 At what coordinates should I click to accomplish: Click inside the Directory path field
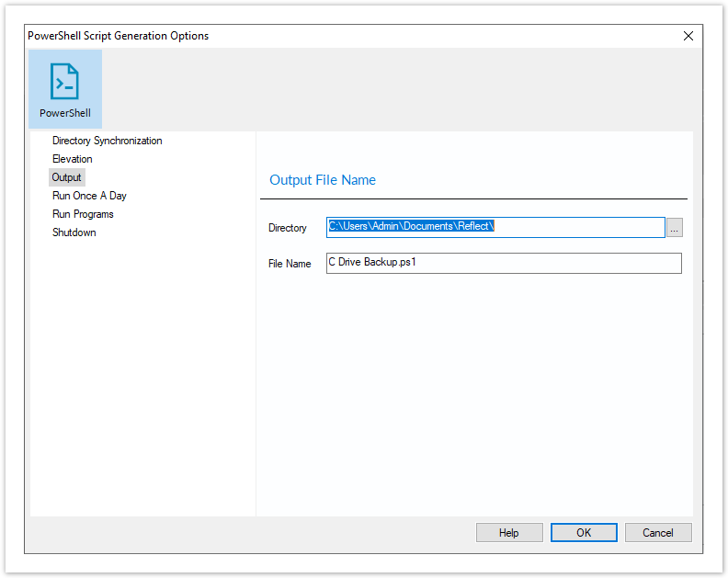click(x=495, y=228)
